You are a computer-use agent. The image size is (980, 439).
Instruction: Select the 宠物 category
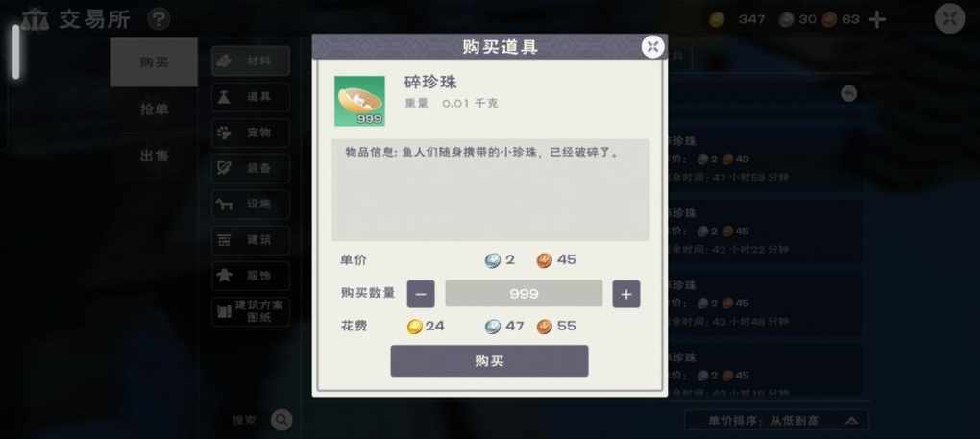[x=251, y=133]
